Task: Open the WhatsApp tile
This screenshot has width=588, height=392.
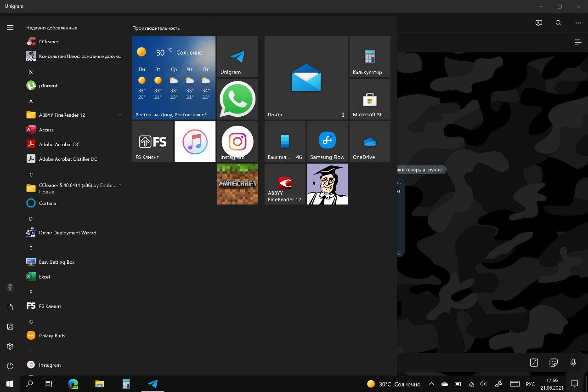Action: tap(237, 99)
